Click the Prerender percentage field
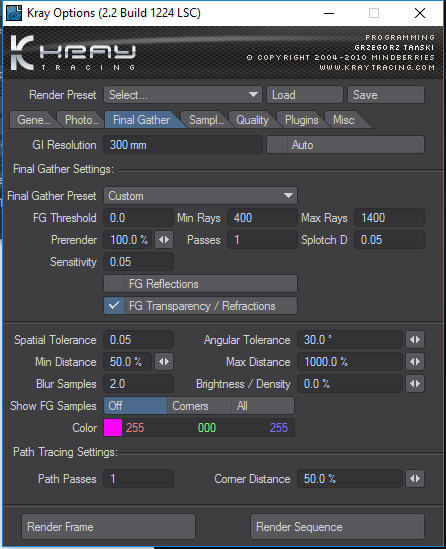Image resolution: width=446 pixels, height=549 pixels. (127, 240)
